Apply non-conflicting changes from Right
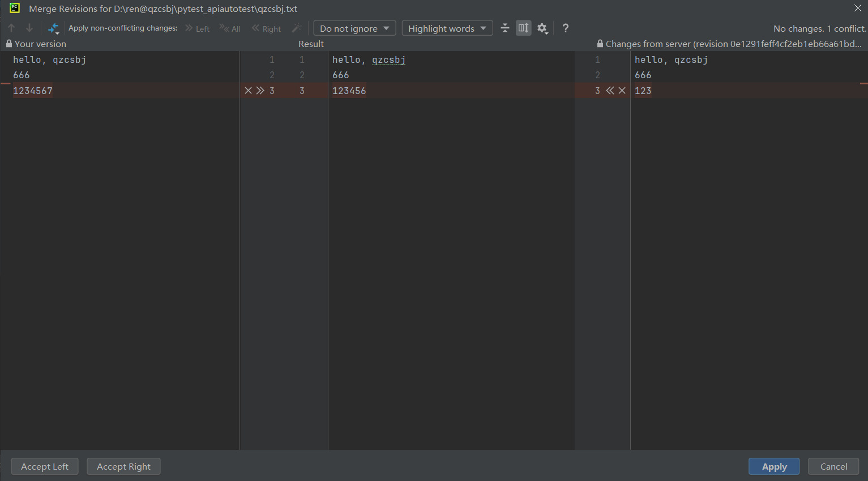This screenshot has width=868, height=481. 266,28
